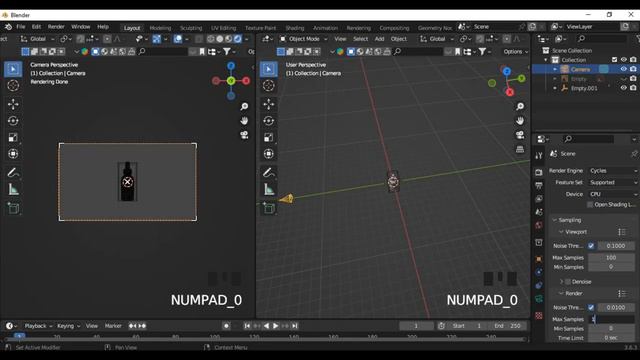This screenshot has width=640, height=360.
Task: Open Add menu in User Perspective header
Action: coord(379,39)
